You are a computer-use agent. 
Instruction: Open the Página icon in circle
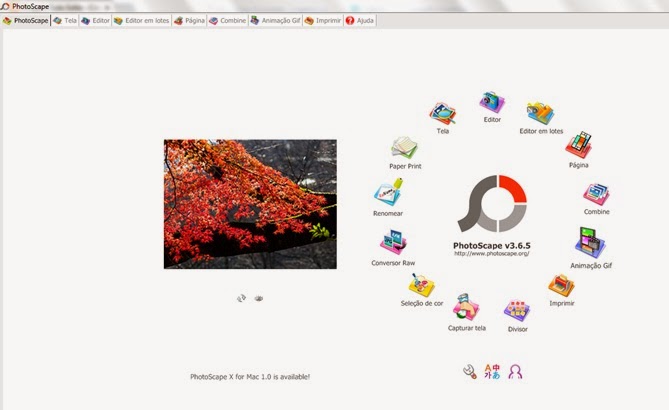click(x=579, y=145)
